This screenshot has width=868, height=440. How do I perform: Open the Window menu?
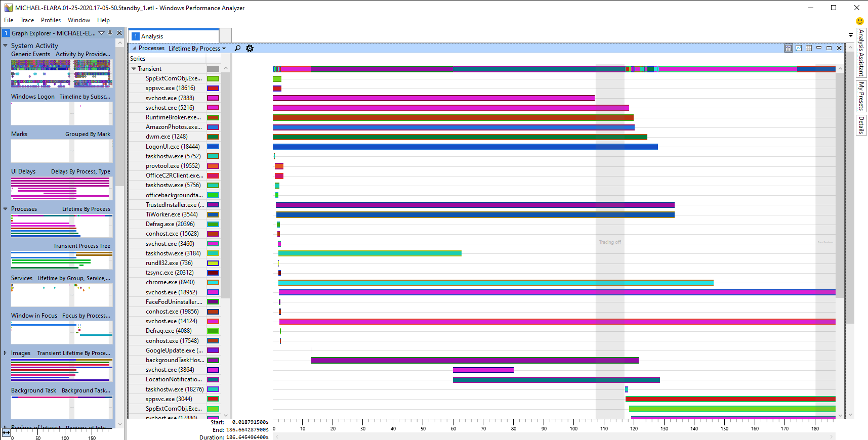coord(79,20)
